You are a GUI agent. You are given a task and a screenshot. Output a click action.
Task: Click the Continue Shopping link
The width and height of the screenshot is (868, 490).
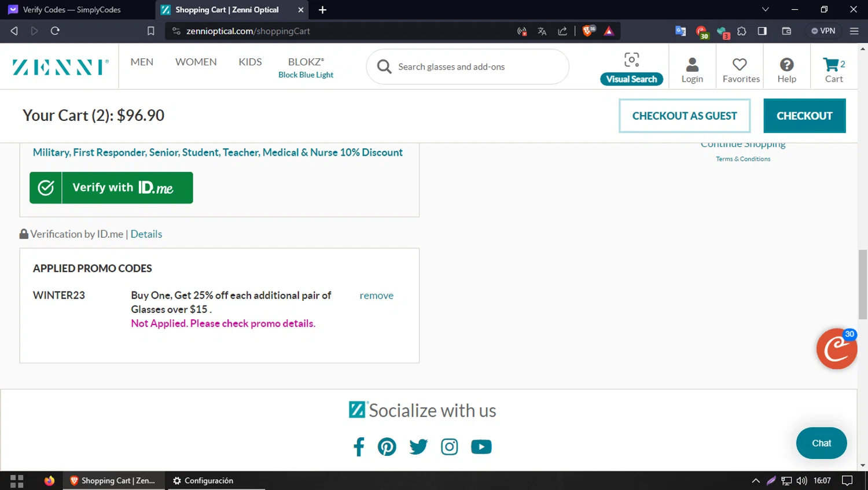pos(743,145)
